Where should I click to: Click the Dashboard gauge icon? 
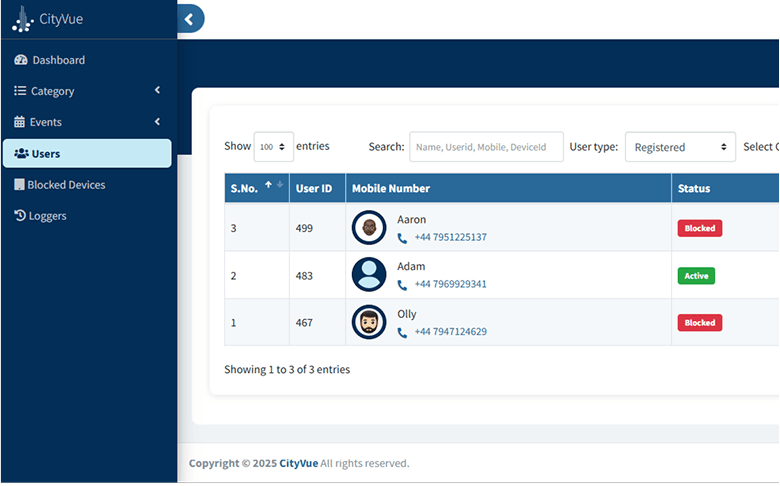[21, 60]
